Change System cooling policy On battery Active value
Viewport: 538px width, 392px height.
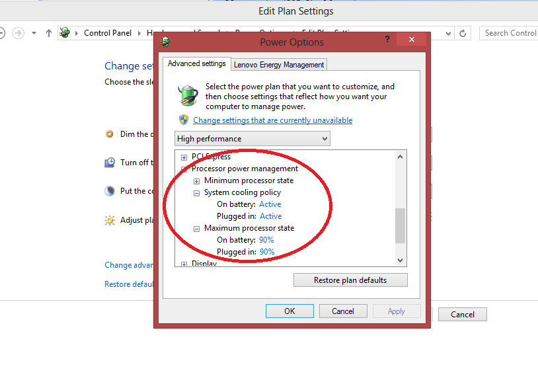(x=270, y=204)
